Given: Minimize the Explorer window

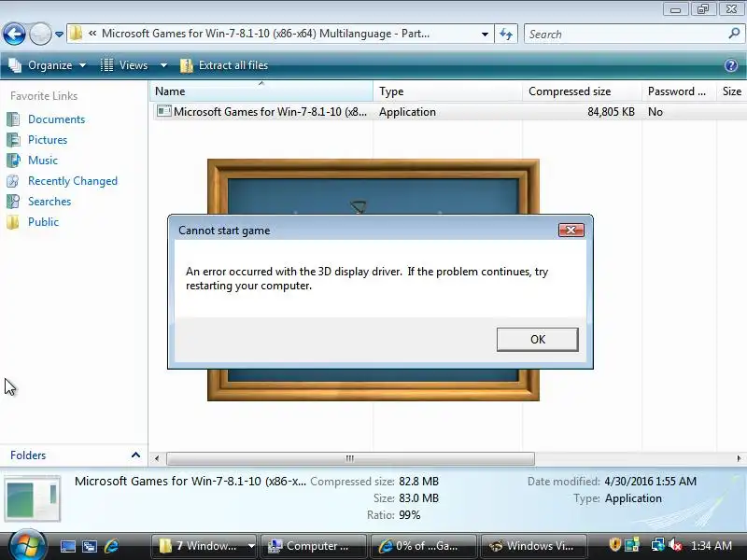Looking at the screenshot, I should coord(675,9).
